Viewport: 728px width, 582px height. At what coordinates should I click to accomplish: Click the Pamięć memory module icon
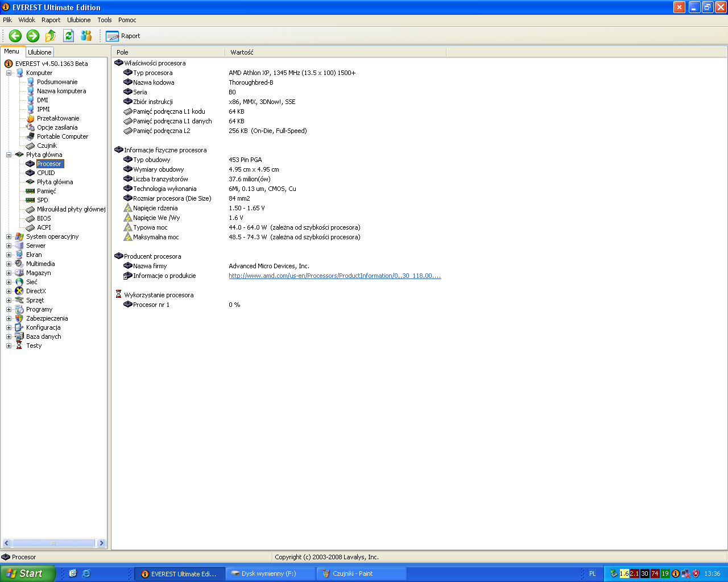[31, 191]
